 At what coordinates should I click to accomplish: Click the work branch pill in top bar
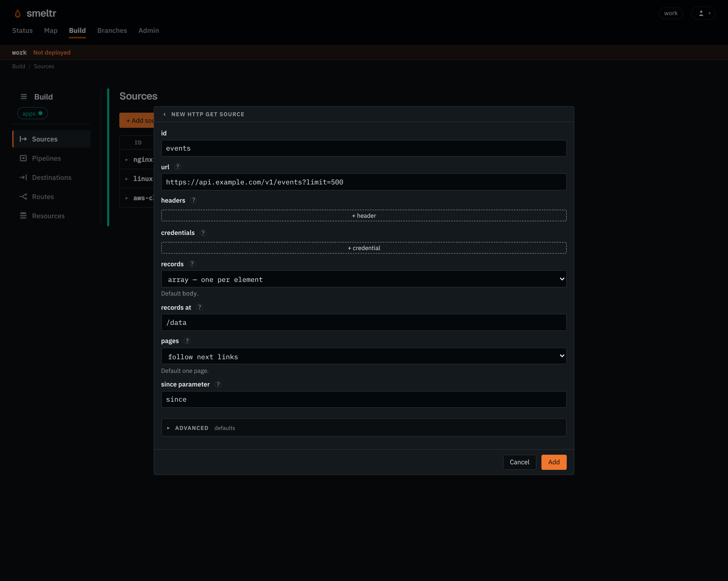(671, 13)
